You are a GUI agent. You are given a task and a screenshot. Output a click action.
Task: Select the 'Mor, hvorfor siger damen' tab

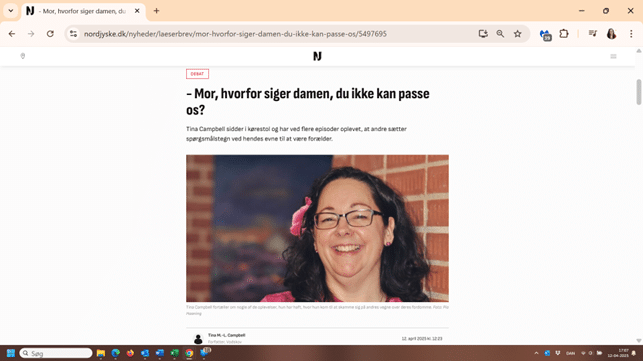pos(83,11)
